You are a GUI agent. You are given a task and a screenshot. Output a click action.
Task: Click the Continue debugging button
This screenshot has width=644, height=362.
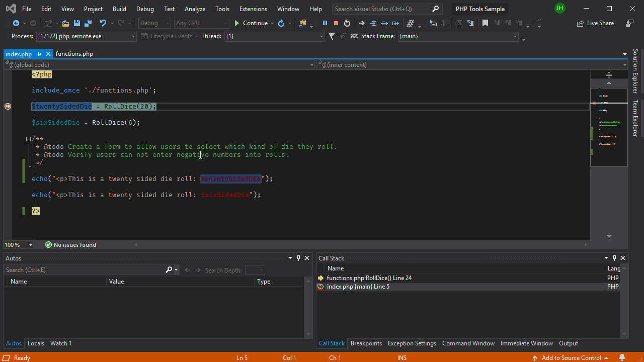click(x=251, y=23)
